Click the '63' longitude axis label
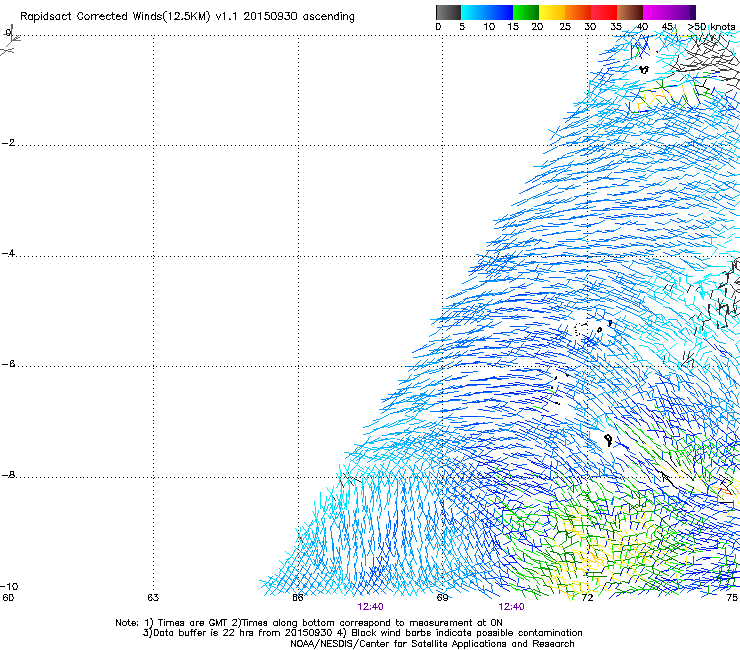This screenshot has width=740, height=650. [x=153, y=598]
